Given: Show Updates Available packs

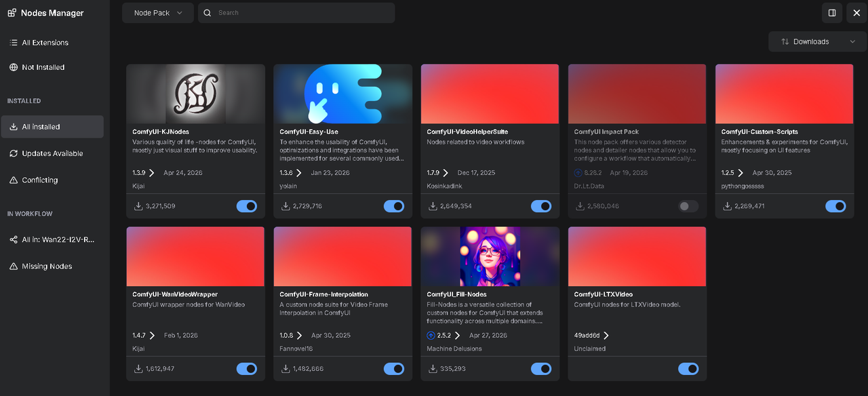Looking at the screenshot, I should point(52,153).
